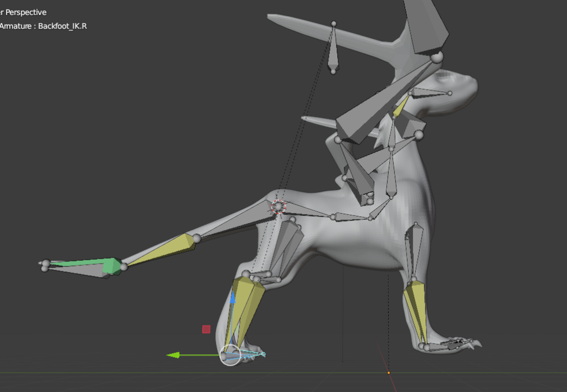Click the red square plane gizmo handle

point(206,329)
